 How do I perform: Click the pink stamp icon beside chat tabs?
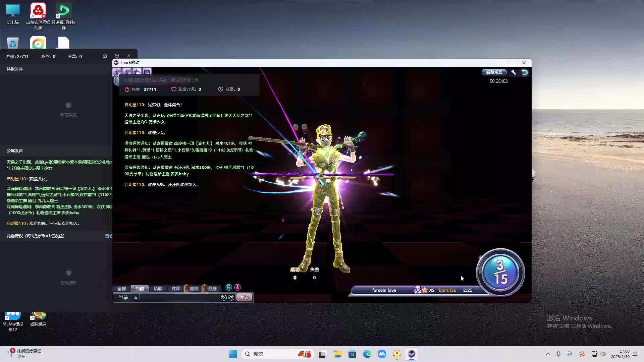[x=237, y=288]
